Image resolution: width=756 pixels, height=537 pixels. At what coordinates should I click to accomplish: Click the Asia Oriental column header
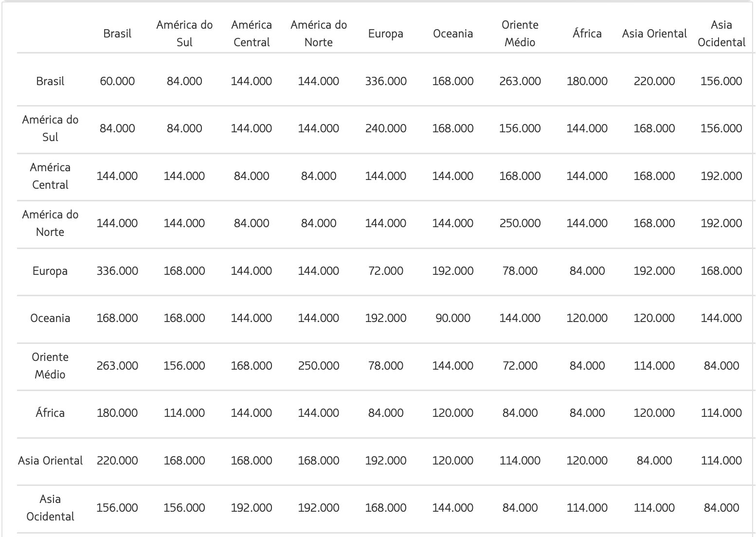pos(654,34)
